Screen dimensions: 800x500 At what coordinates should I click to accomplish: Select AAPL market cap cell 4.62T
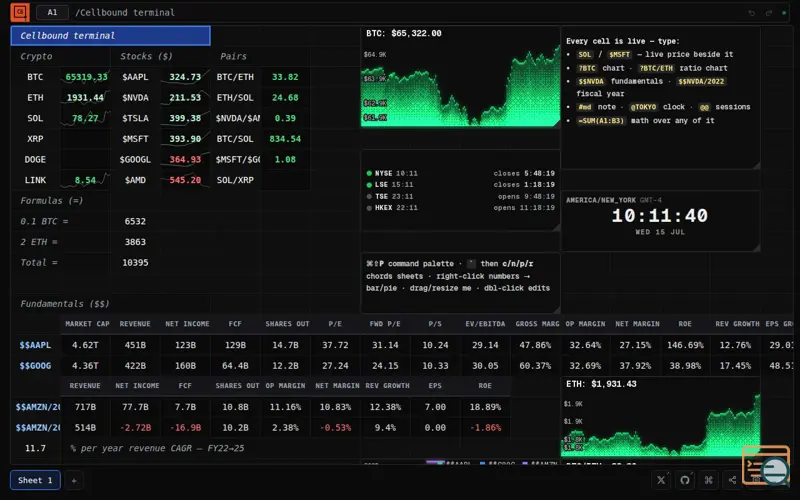click(x=85, y=345)
